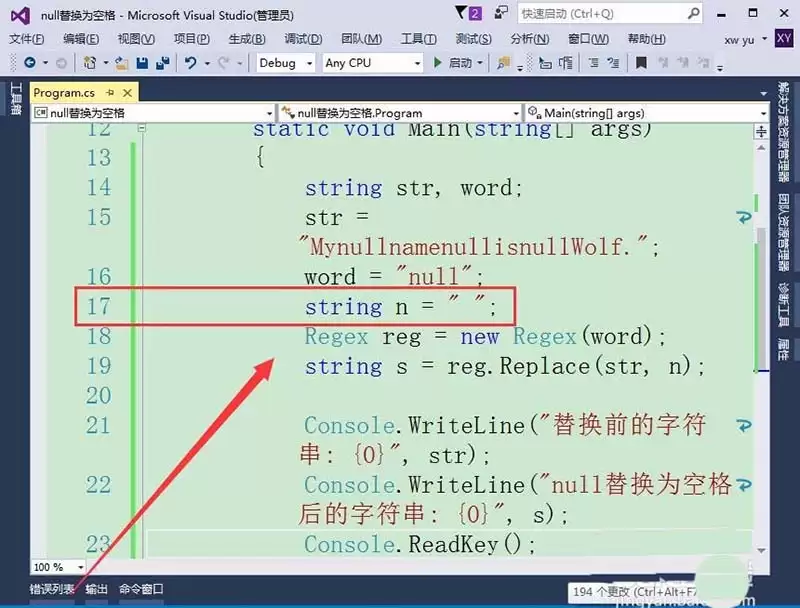Open the 命令窗口 tab
This screenshot has width=800, height=608.
click(141, 590)
